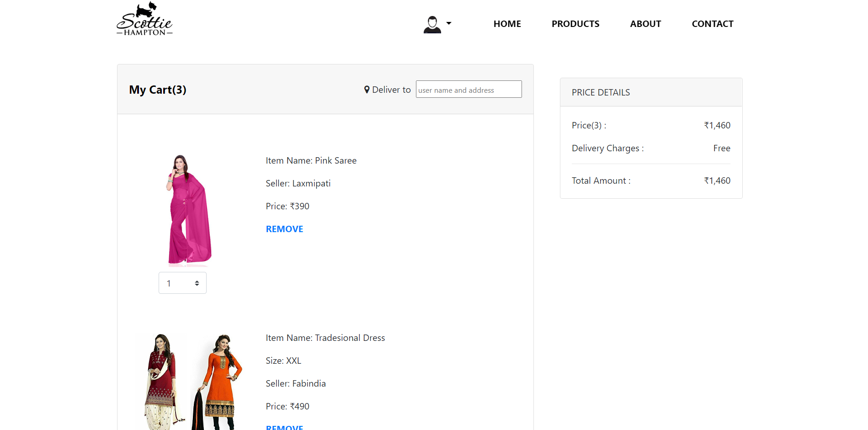Remove the Pink Saree from cart

[x=284, y=229]
